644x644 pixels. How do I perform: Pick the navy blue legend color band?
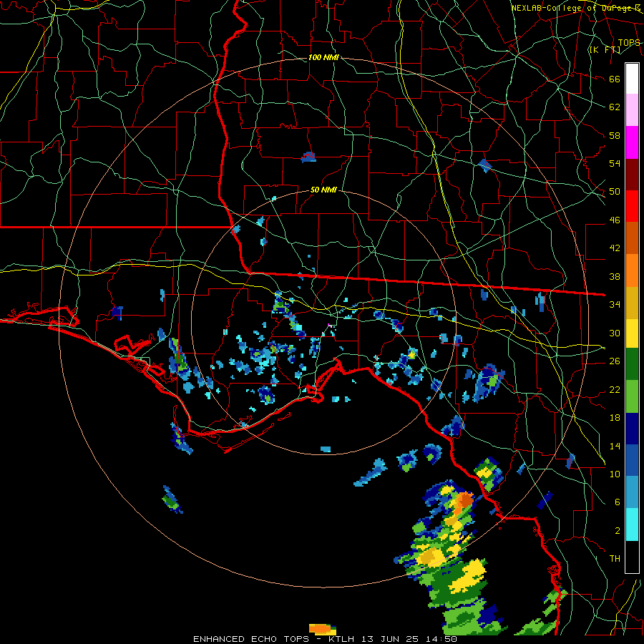632,429
